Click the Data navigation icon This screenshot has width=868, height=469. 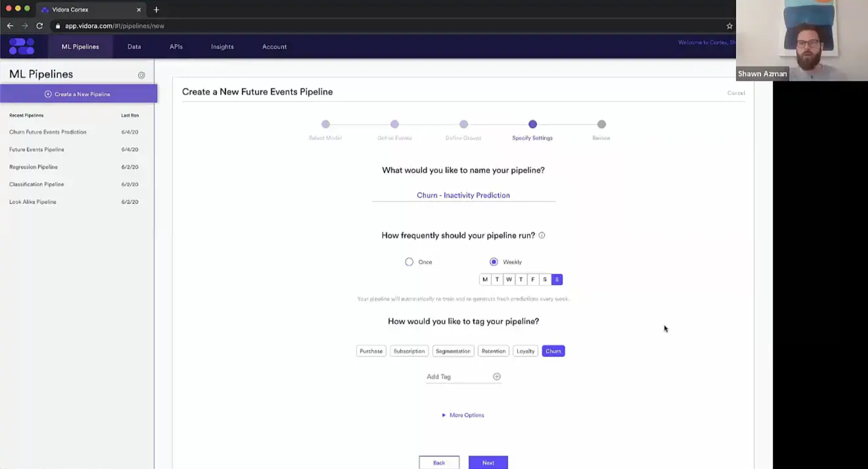134,46
